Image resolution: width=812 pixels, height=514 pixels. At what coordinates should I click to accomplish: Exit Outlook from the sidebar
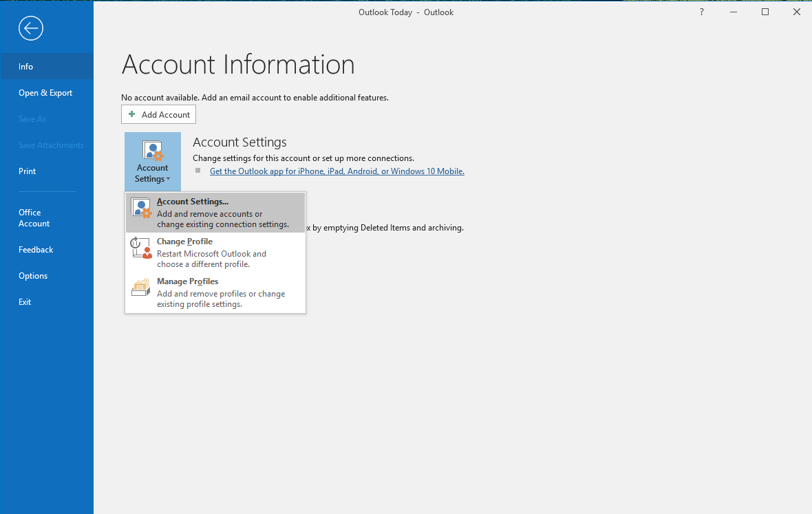(x=47, y=302)
